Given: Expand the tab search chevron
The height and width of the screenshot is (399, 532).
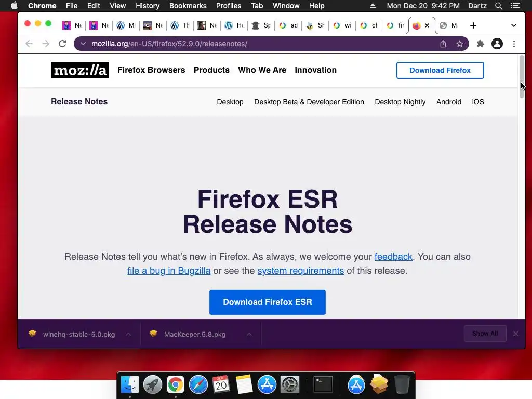Looking at the screenshot, I should point(514,25).
